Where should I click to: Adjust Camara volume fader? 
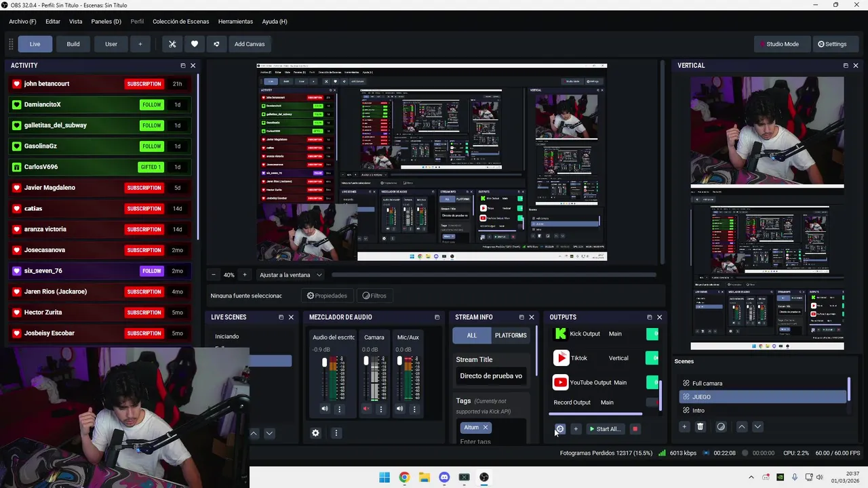(x=366, y=361)
